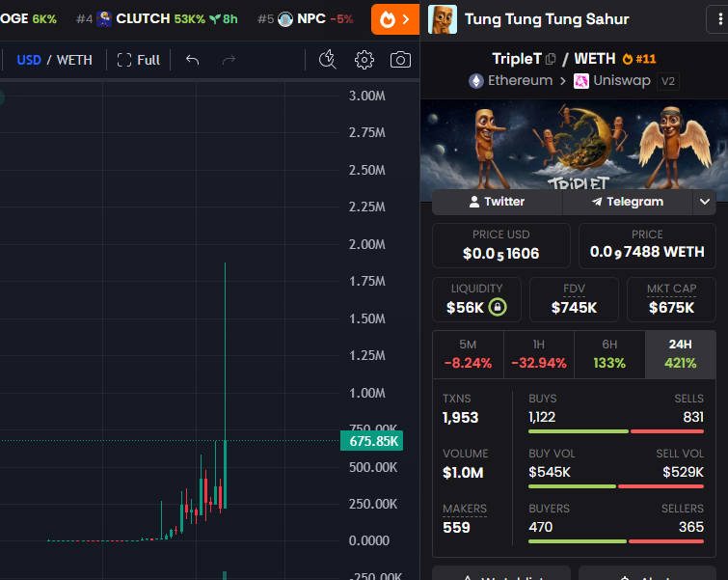Click the Tung Tung Tung Sahur avatar
Screen dimensions: 728x580
442,19
